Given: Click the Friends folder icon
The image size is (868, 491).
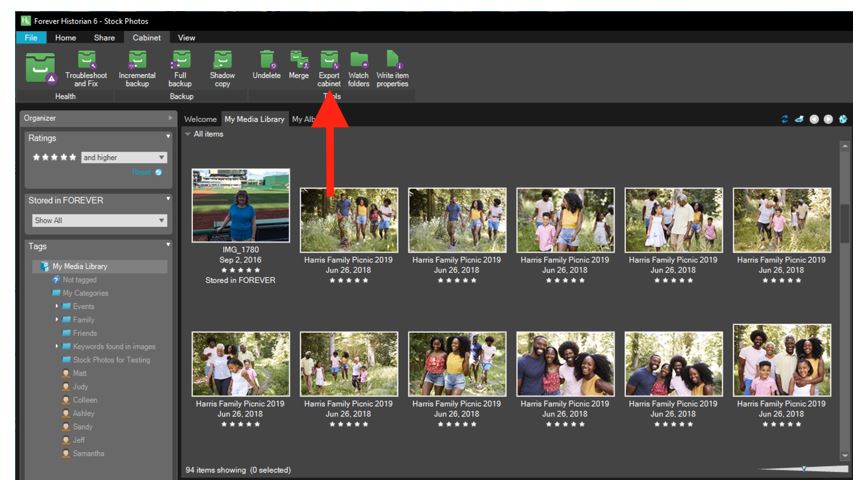Looking at the screenshot, I should (66, 333).
